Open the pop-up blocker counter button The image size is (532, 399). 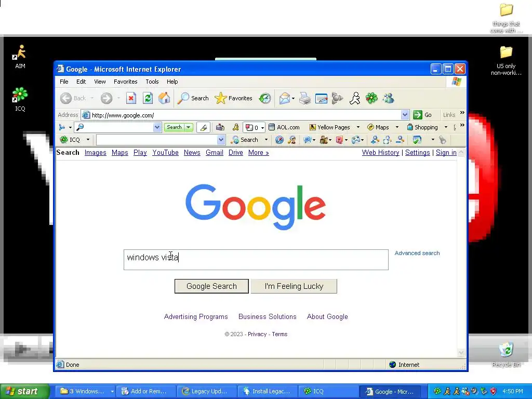pyautogui.click(x=254, y=128)
